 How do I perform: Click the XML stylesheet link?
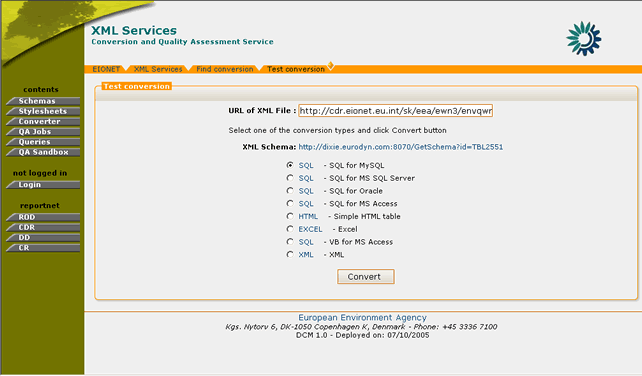[306, 255]
